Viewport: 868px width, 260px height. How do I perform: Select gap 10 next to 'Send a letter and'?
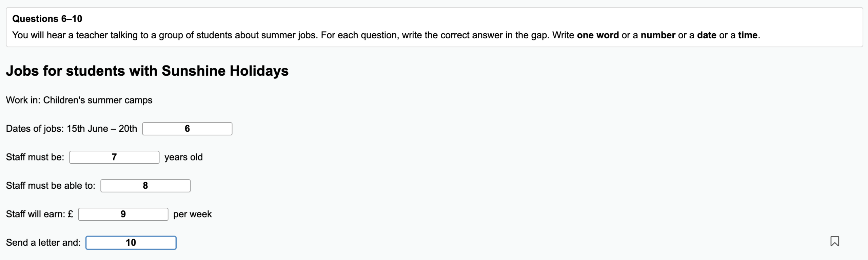coord(131,243)
